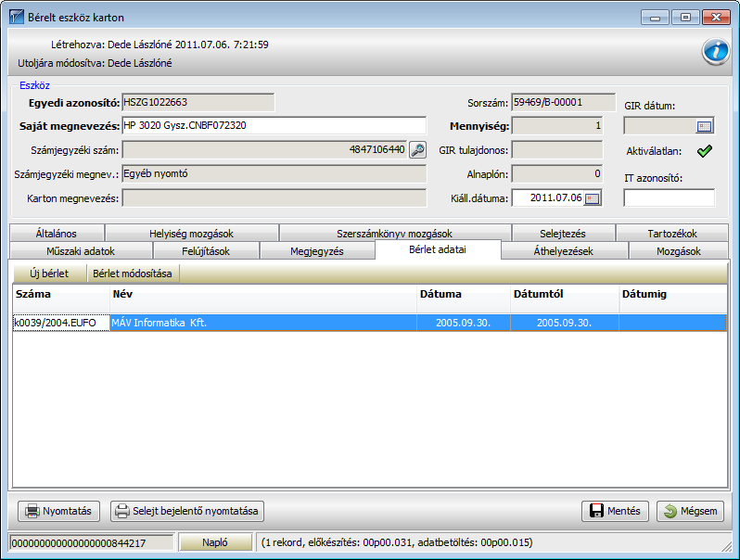The image size is (740, 560).
Task: Click the empty Dátumig cell of the row
Action: click(x=673, y=323)
